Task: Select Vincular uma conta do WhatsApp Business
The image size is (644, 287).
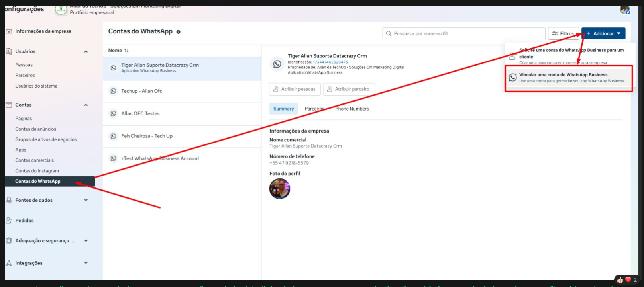Action: (x=569, y=78)
